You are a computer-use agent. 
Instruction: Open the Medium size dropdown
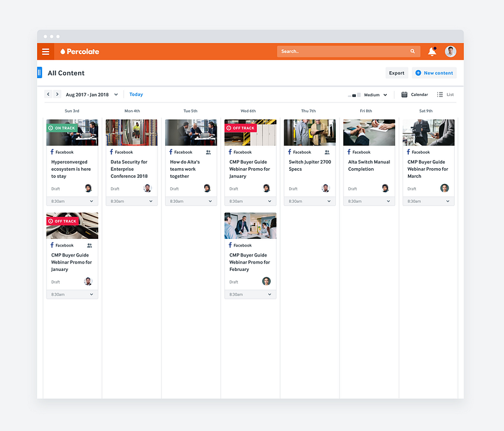coord(385,95)
